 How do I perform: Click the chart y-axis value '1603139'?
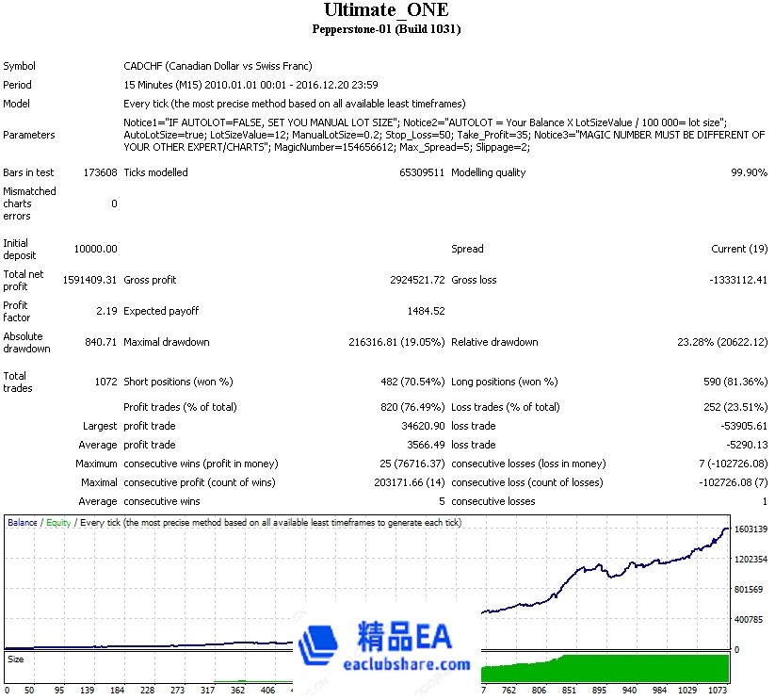pyautogui.click(x=751, y=529)
